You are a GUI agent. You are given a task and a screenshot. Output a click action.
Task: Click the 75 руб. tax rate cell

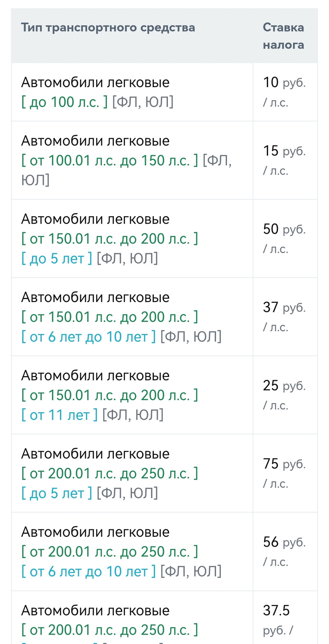click(x=284, y=473)
